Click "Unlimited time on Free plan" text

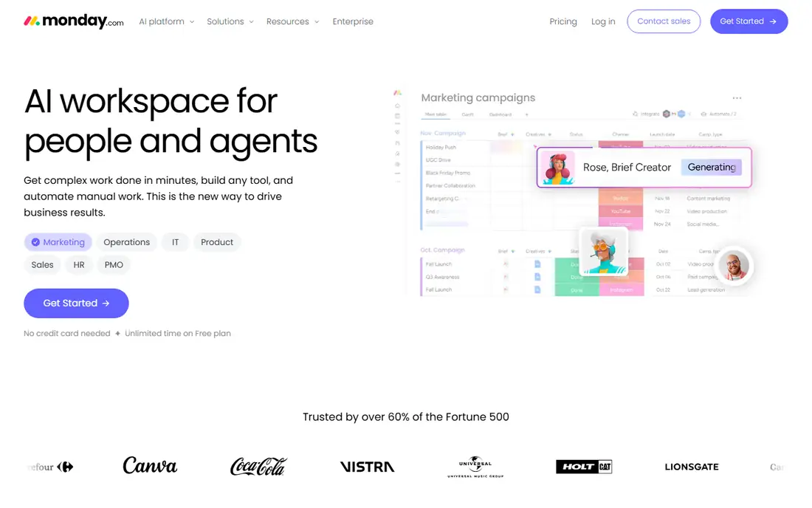coord(178,333)
